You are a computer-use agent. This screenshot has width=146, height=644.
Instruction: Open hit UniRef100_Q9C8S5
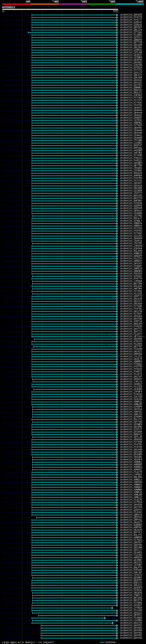[x=131, y=15]
